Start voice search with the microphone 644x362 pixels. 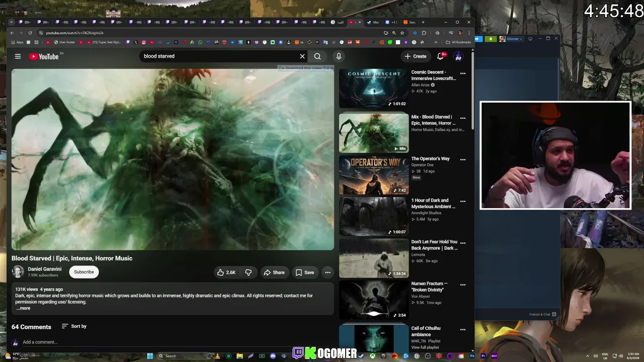point(339,56)
